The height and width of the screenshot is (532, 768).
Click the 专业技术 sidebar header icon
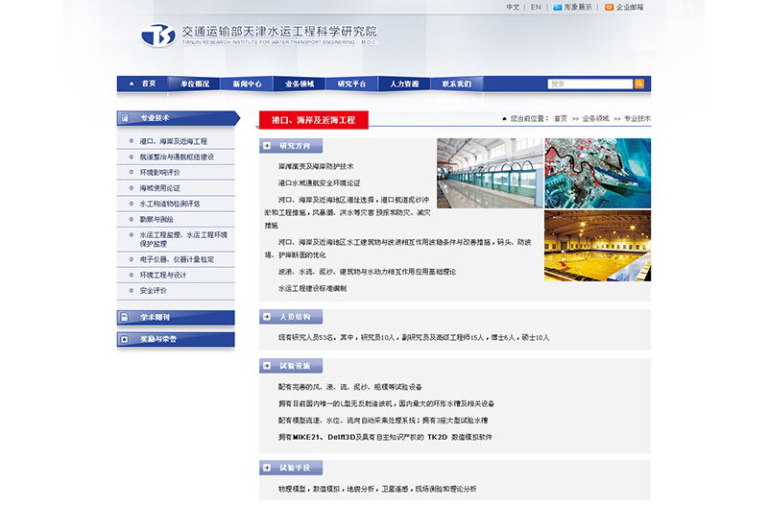(x=125, y=118)
